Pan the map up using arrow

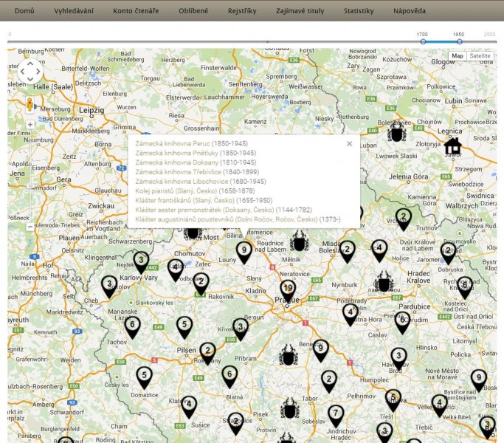coord(30,63)
